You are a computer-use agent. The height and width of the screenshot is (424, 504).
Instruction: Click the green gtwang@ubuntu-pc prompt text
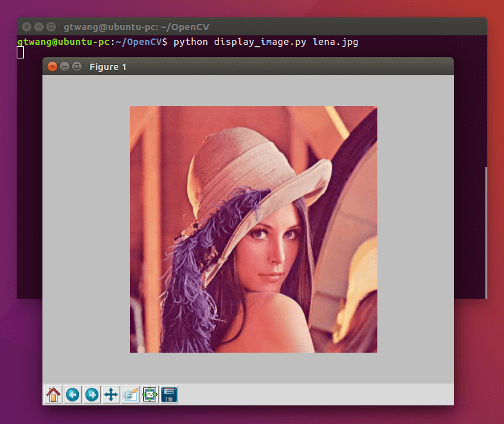(64, 42)
